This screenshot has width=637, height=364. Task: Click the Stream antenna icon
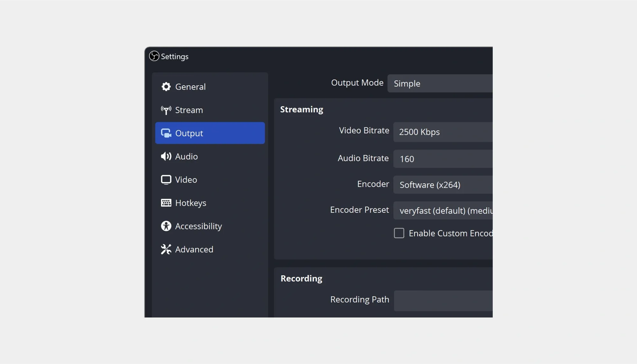(166, 110)
